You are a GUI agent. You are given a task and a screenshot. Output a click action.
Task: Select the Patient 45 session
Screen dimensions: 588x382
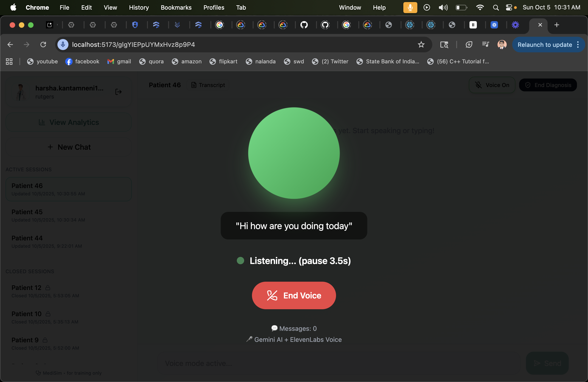pyautogui.click(x=68, y=215)
